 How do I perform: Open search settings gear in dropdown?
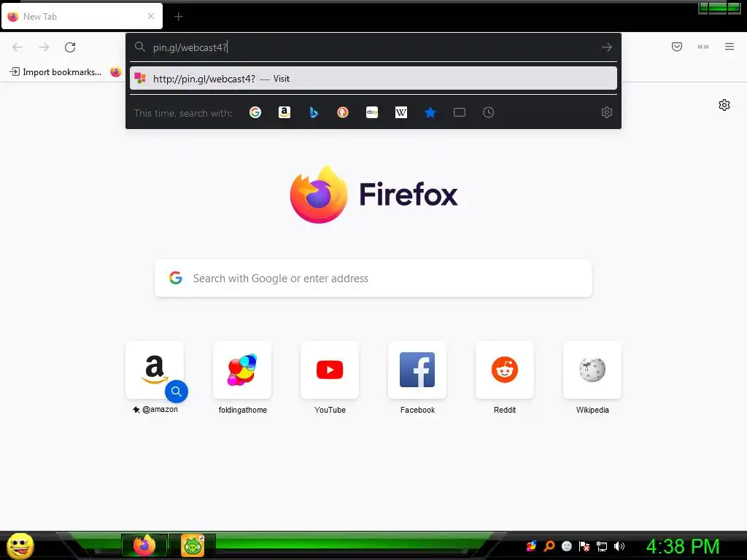pyautogui.click(x=606, y=112)
